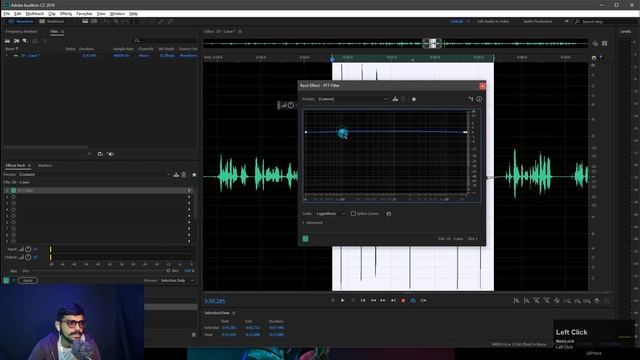The image size is (640, 360).
Task: Open the FFT Filter channel map editor
Action: pos(471,99)
